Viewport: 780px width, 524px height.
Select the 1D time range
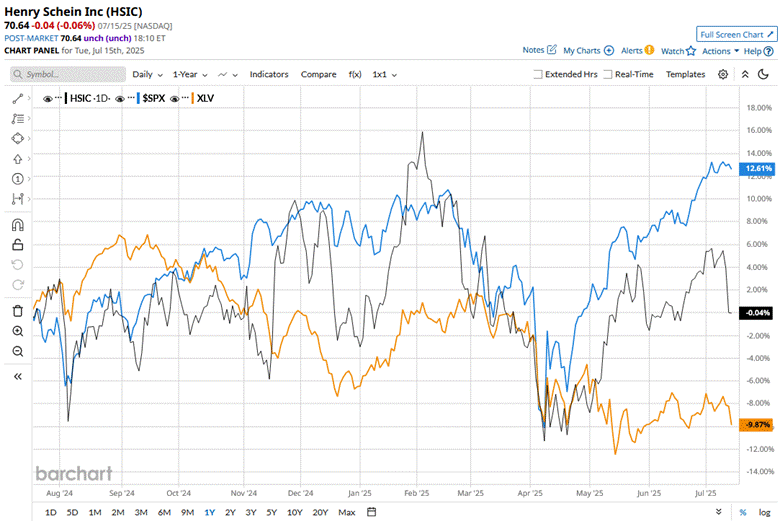51,512
